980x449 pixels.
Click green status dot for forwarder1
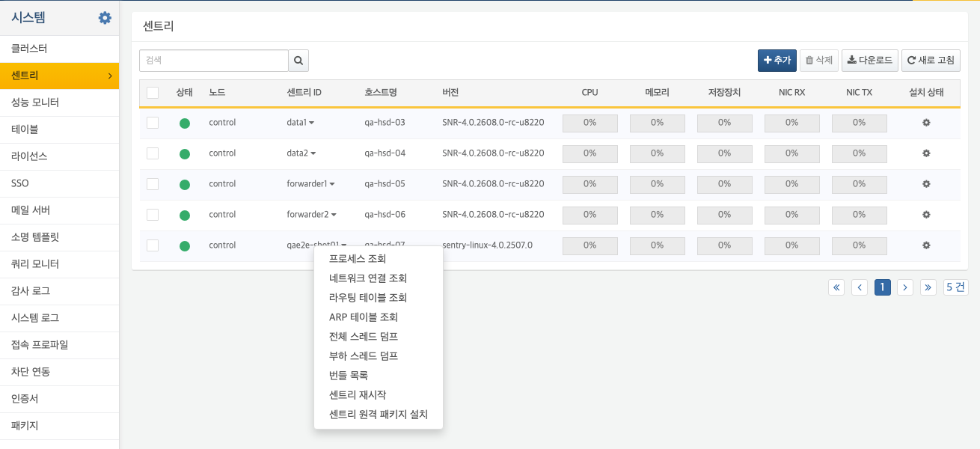coord(185,185)
